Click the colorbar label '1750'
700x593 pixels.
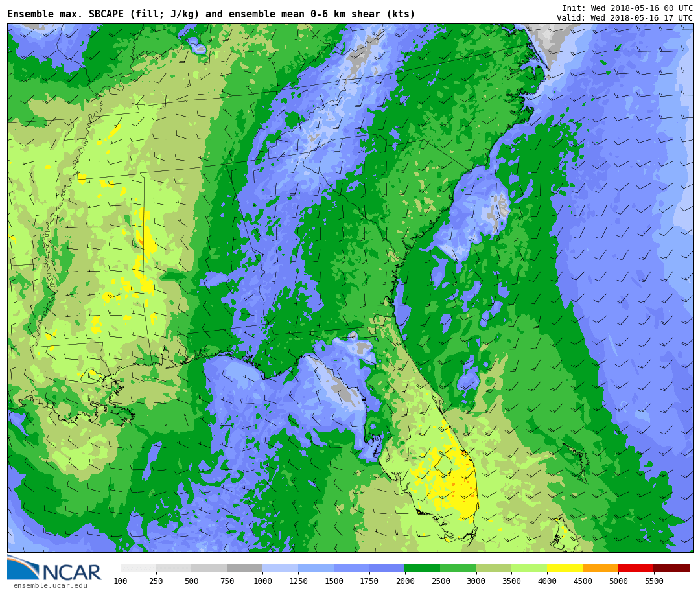[x=369, y=581]
